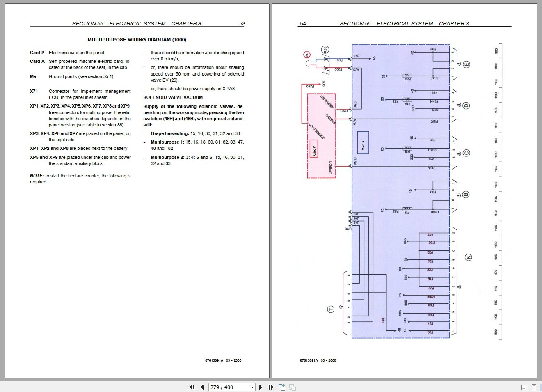Screen dimensions: 542x392
Task: Jump to the last page
Action: pyautogui.click(x=270, y=387)
